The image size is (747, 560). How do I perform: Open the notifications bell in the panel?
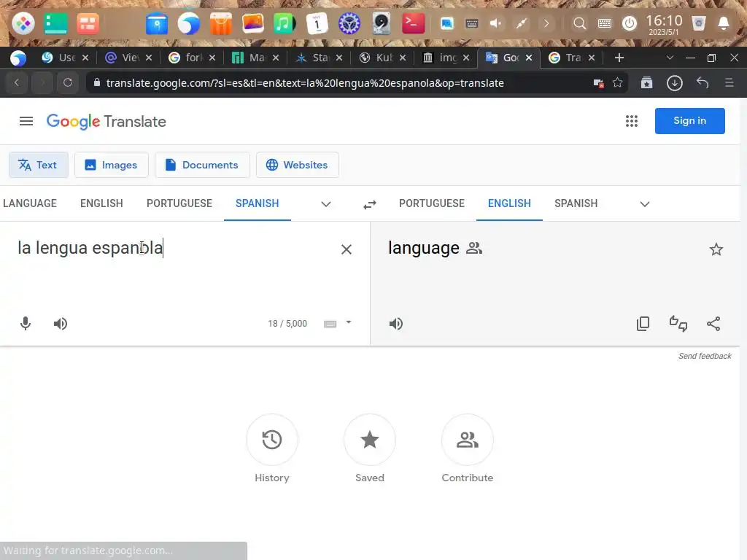[x=723, y=23]
